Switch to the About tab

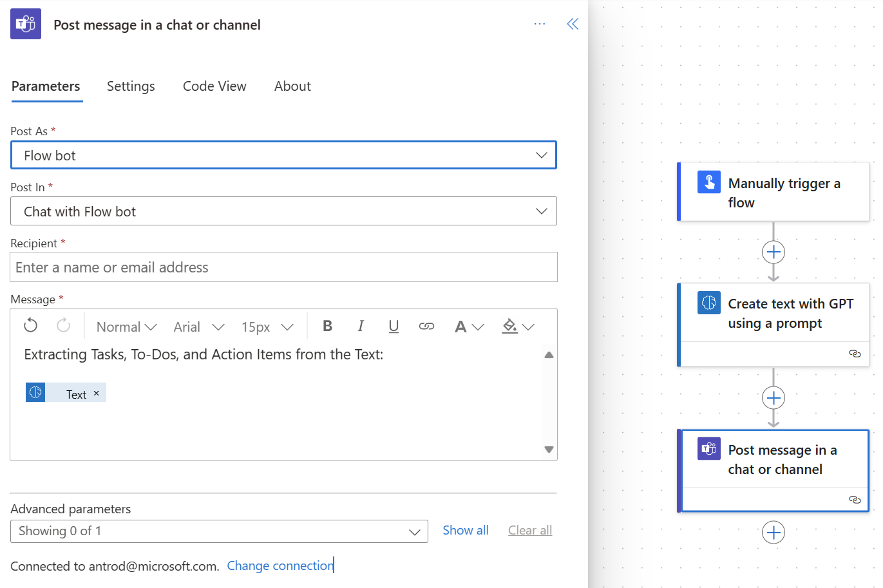coord(292,86)
